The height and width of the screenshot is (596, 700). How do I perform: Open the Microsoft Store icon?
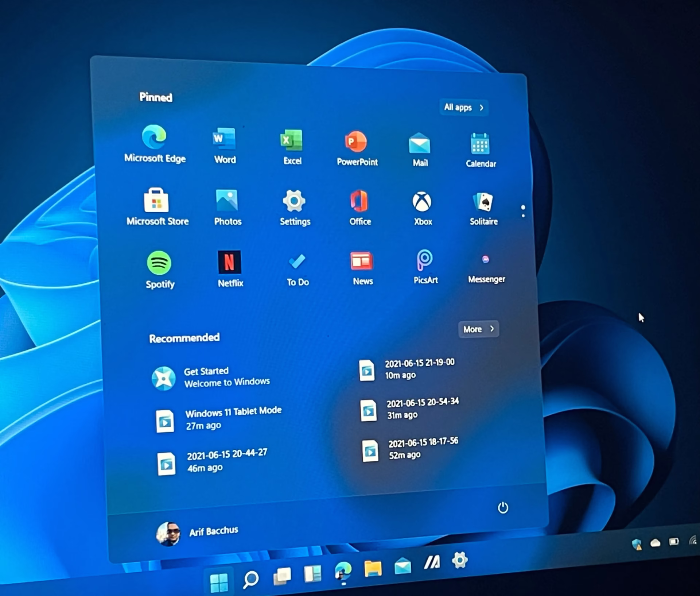point(156,201)
